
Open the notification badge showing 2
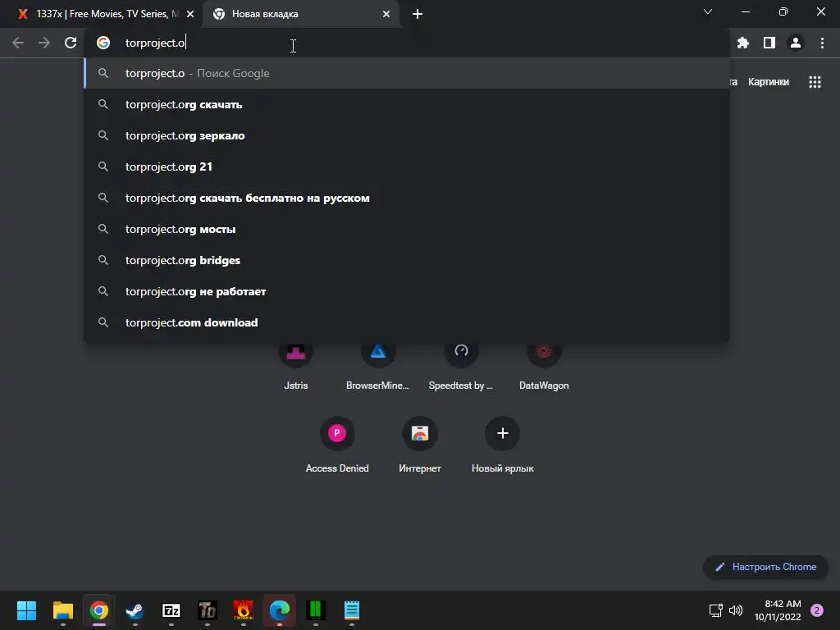(817, 610)
